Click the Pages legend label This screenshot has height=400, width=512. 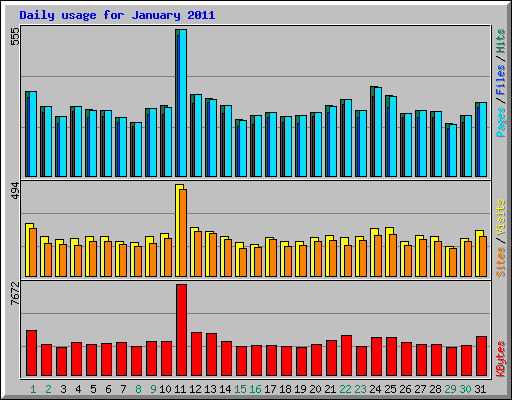(500, 122)
